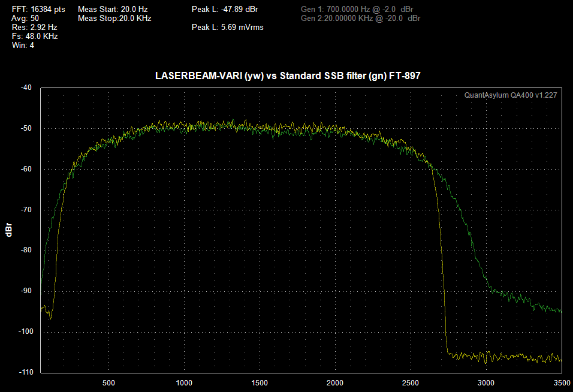Click the 'Res: 2.92 Hz' value
This screenshot has width=573, height=392.
34,28
